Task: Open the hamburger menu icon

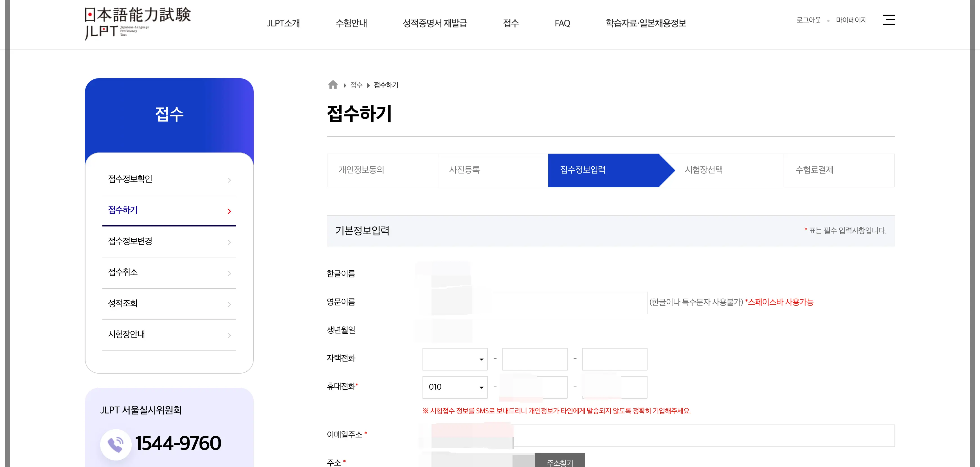Action: (x=888, y=20)
